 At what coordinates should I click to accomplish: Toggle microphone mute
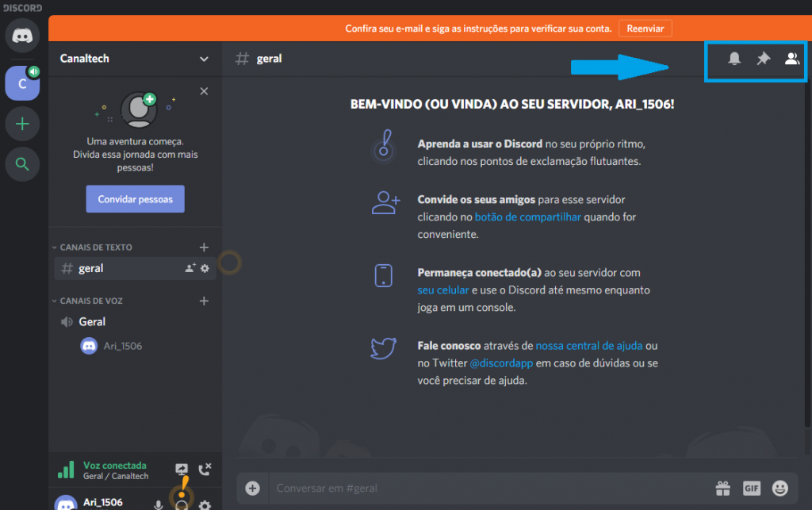tap(159, 504)
